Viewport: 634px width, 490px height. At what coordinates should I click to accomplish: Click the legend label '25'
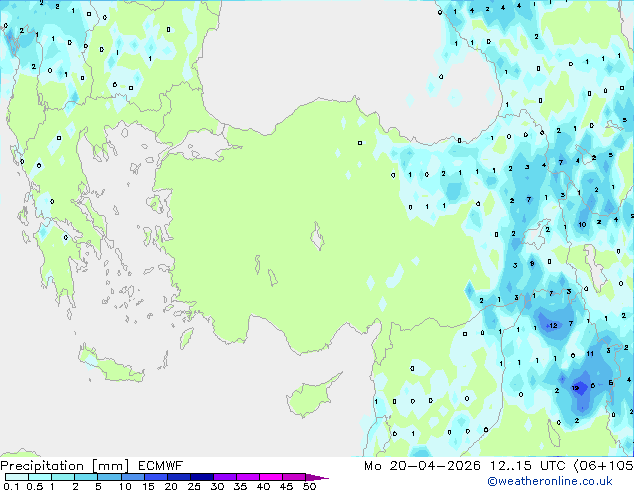pos(194,486)
